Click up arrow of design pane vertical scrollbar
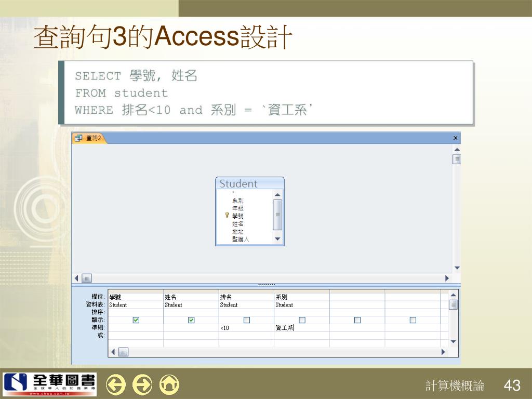Image resolution: width=532 pixels, height=399 pixels. coord(457,149)
